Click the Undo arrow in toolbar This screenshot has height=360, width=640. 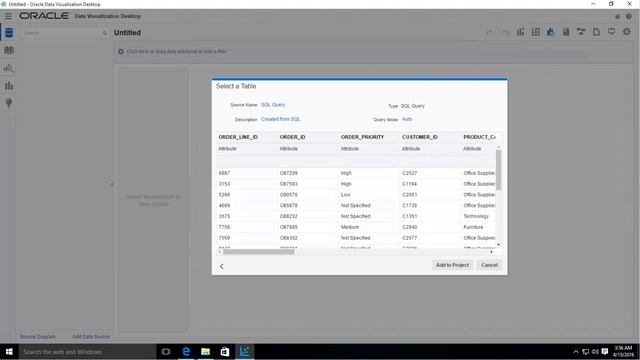click(489, 32)
